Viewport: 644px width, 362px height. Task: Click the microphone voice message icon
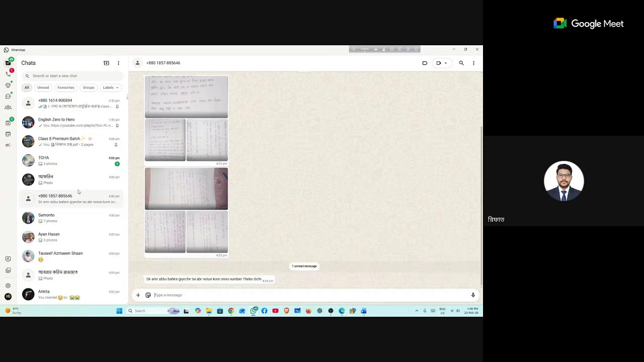point(473,295)
